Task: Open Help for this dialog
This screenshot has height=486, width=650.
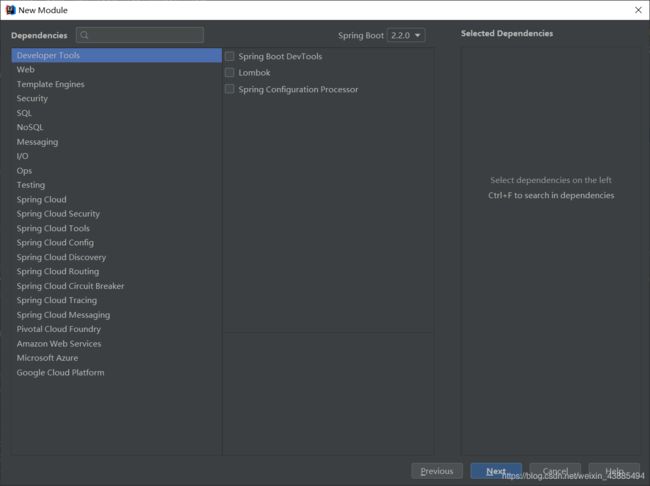Action: 614,471
